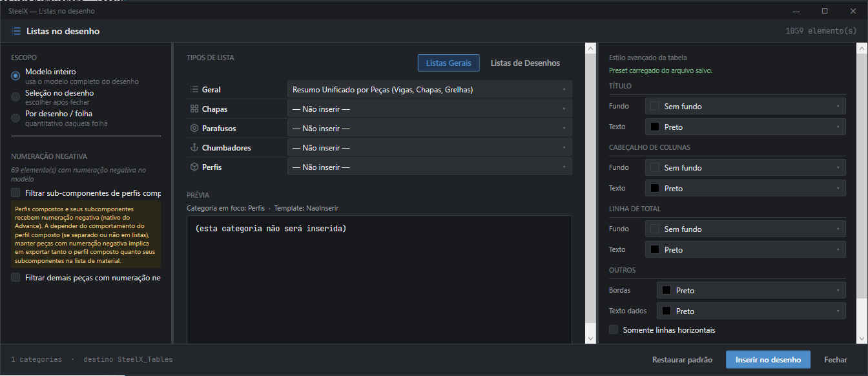Click the Chumbadores anchor icon
The width and height of the screenshot is (868, 376).
194,147
